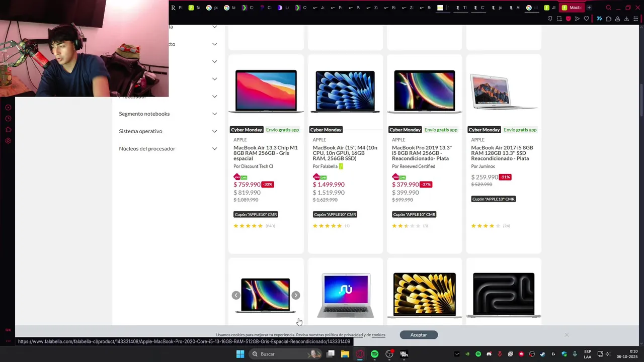Viewport: 644px width, 362px height.
Task: Click MacBook Air M1 840 reviews rating
Action: [254, 226]
